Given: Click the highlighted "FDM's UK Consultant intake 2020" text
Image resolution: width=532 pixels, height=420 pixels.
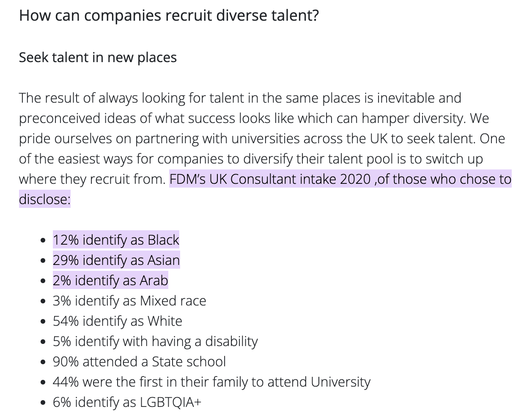Looking at the screenshot, I should click(270, 179).
